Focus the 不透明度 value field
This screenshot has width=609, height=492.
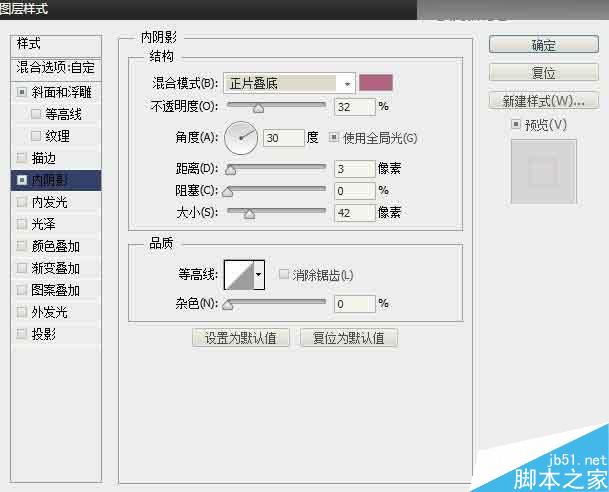click(355, 107)
